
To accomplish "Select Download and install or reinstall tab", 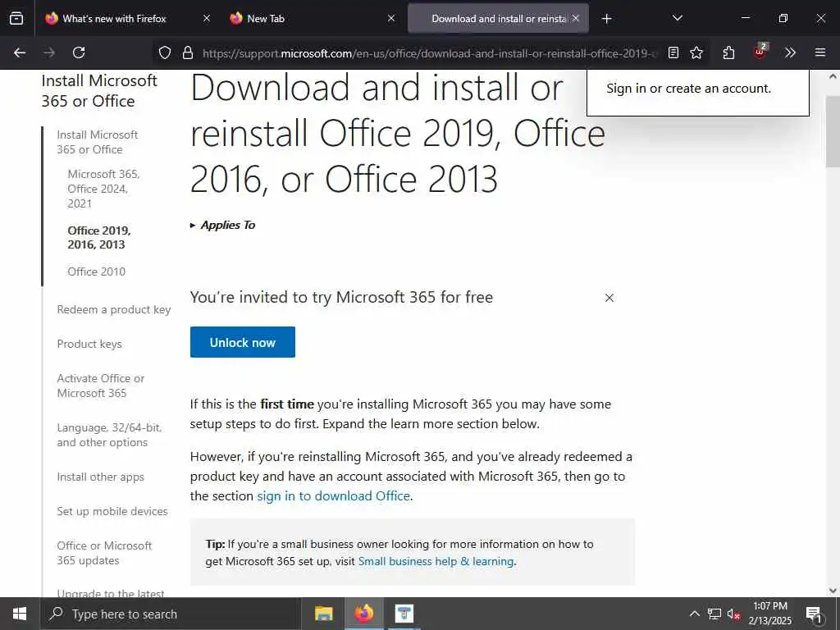I will (x=498, y=19).
